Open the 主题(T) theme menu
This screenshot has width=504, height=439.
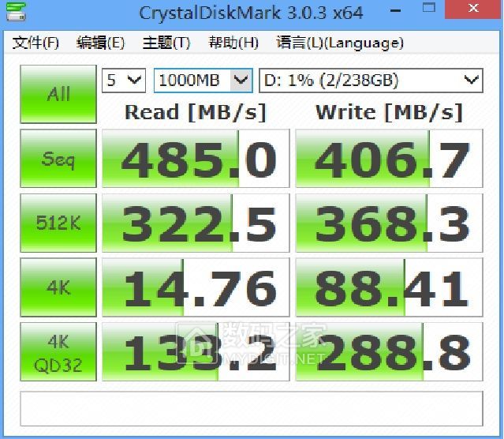pos(166,43)
